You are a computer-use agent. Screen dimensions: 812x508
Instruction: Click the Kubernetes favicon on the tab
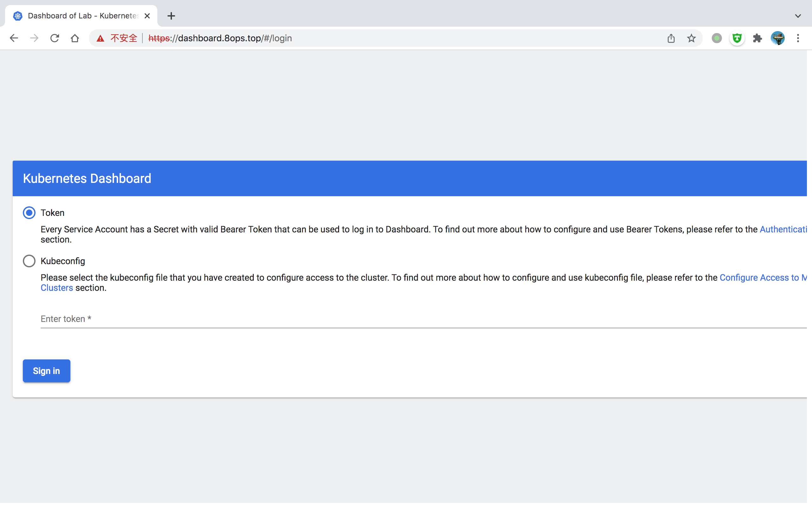point(18,16)
